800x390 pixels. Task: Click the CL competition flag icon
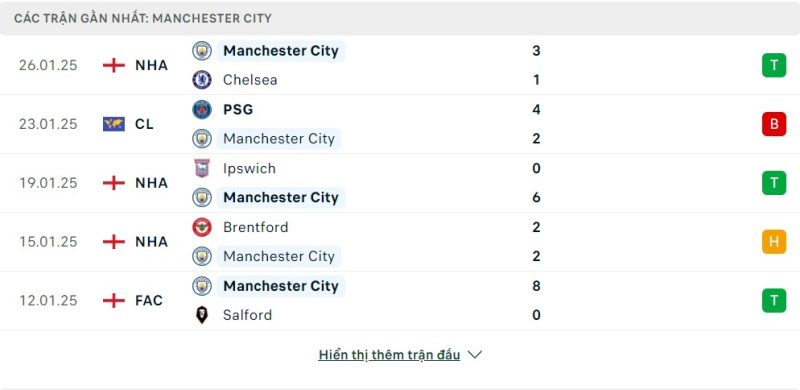(114, 124)
